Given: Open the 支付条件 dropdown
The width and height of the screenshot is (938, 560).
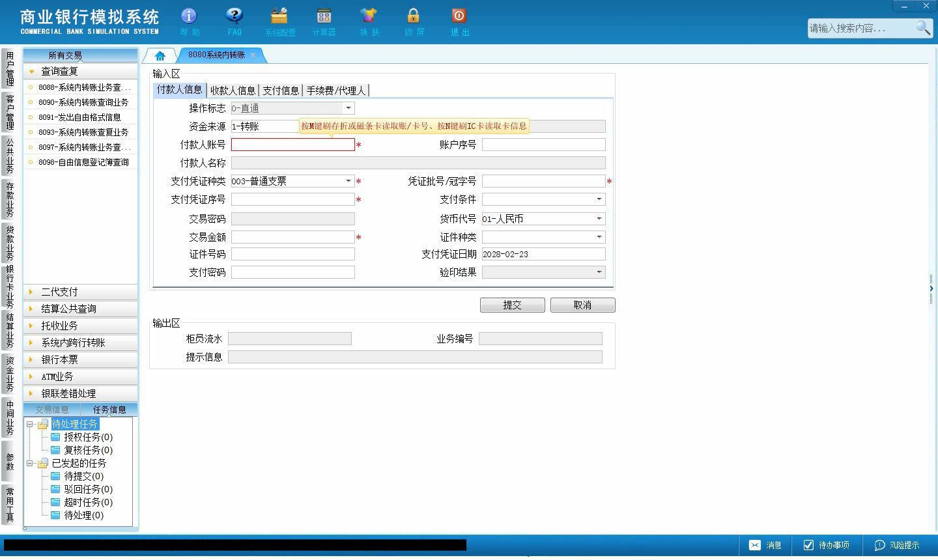Looking at the screenshot, I should point(599,199).
